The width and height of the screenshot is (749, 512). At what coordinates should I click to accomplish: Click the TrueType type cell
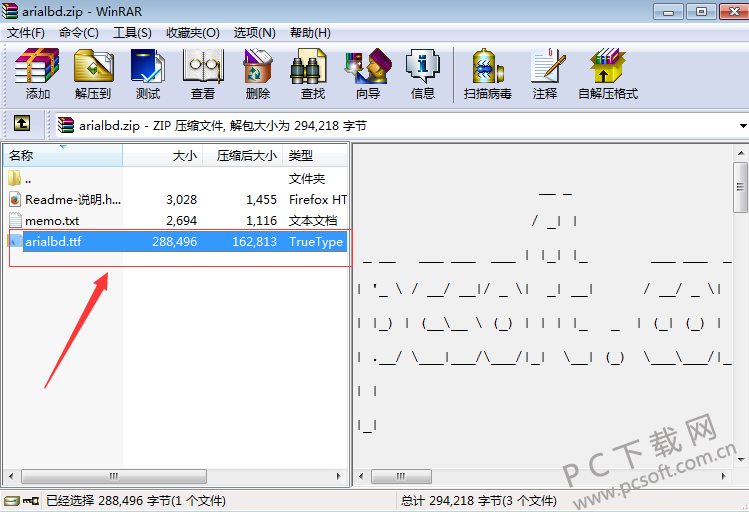click(316, 242)
